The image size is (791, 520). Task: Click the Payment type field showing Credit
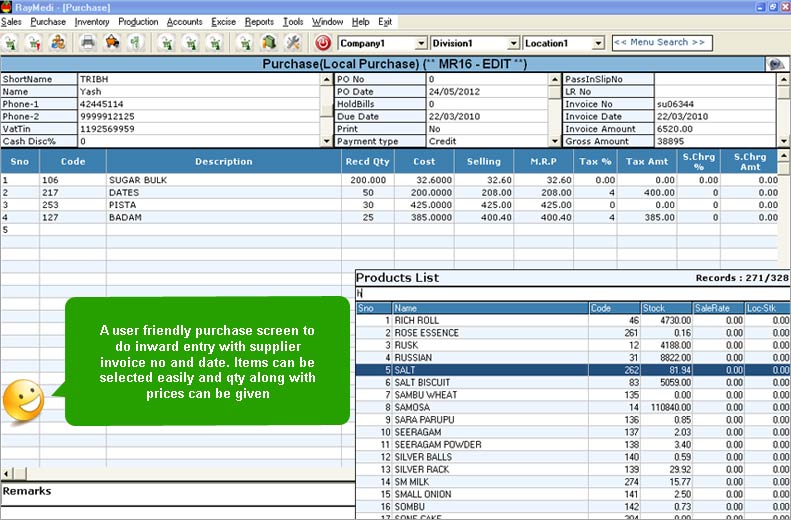click(x=487, y=141)
